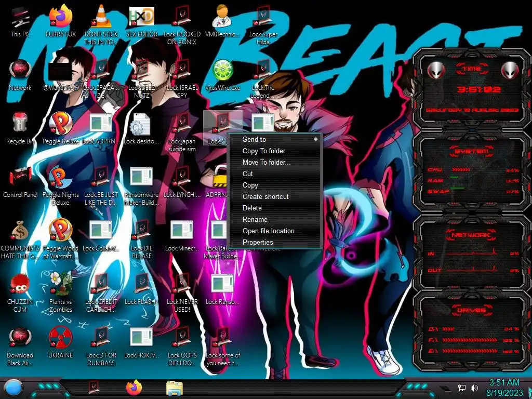Screen dimensions: 532x399
Task: Open the network tray icon
Action: tap(461, 388)
